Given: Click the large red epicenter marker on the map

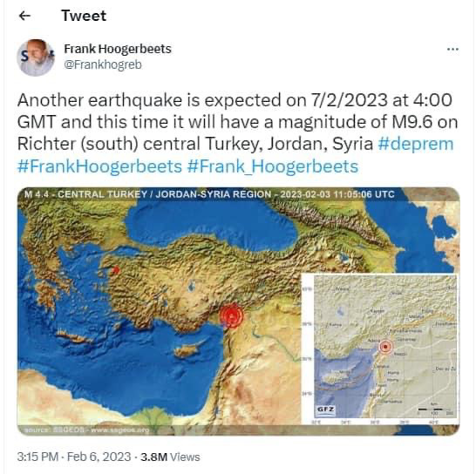Looking at the screenshot, I should click(231, 316).
